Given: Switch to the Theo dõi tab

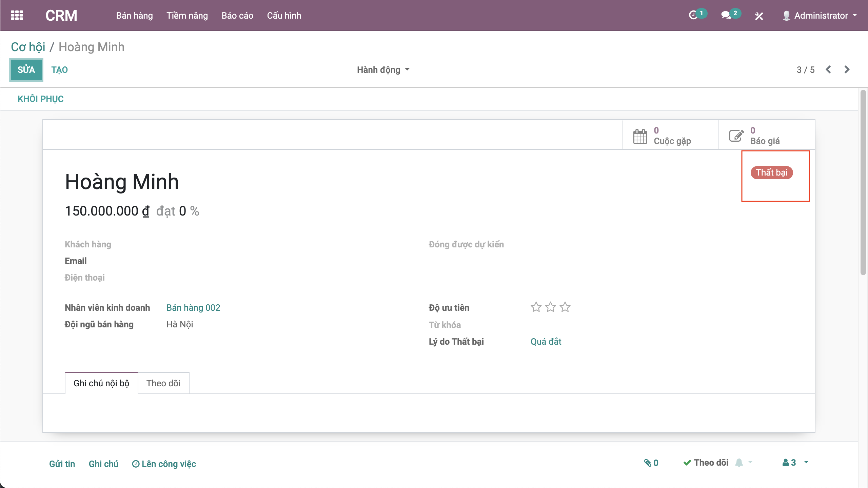Looking at the screenshot, I should [163, 383].
